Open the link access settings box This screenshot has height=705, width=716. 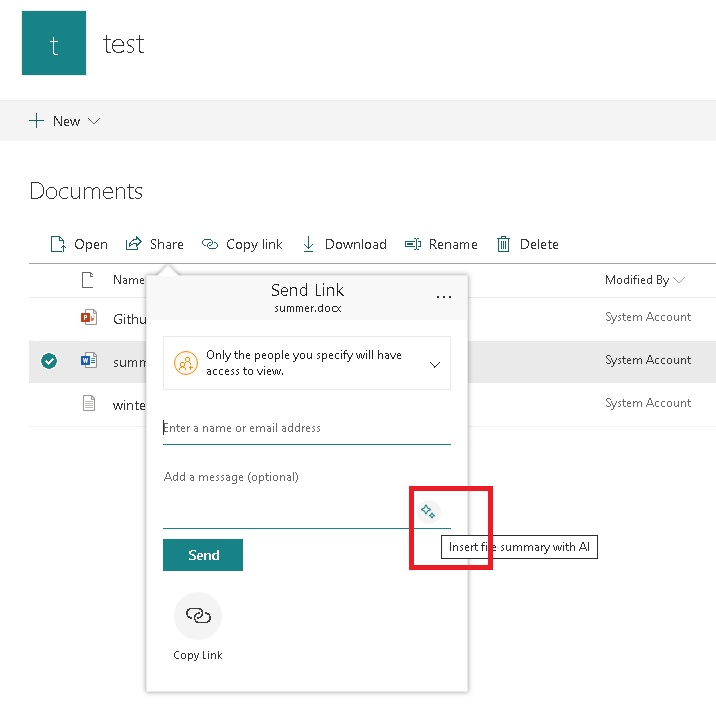click(307, 363)
